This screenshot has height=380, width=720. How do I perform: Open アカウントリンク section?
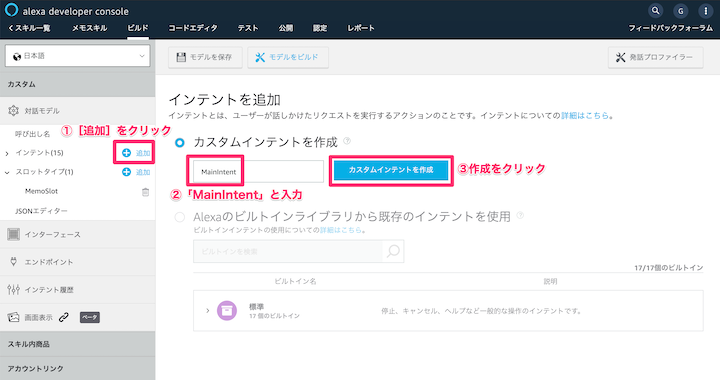pyautogui.click(x=78, y=369)
